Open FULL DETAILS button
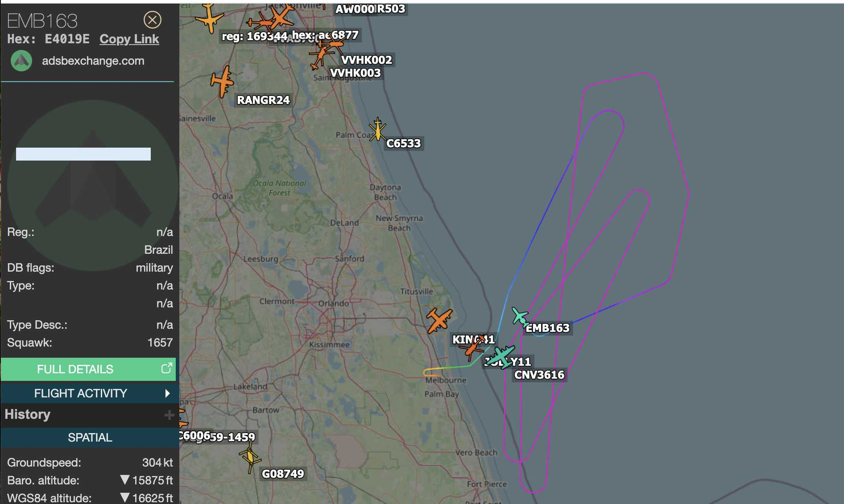The width and height of the screenshot is (844, 504). coord(88,369)
